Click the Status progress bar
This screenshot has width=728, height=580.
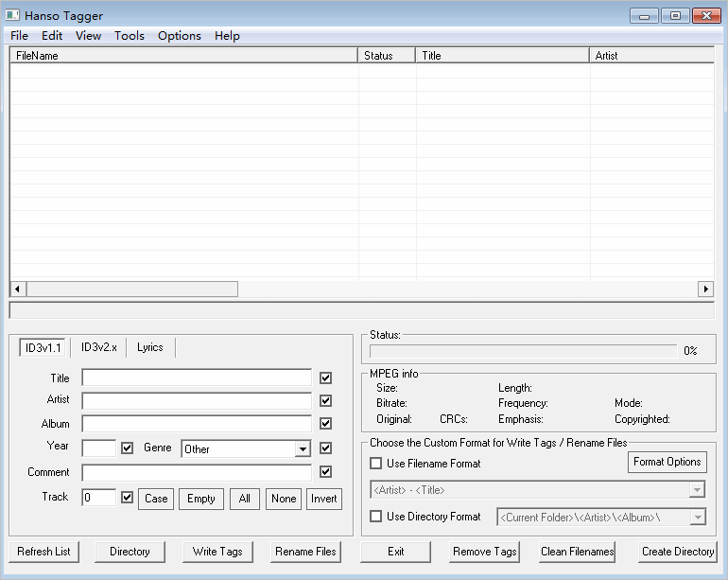523,351
